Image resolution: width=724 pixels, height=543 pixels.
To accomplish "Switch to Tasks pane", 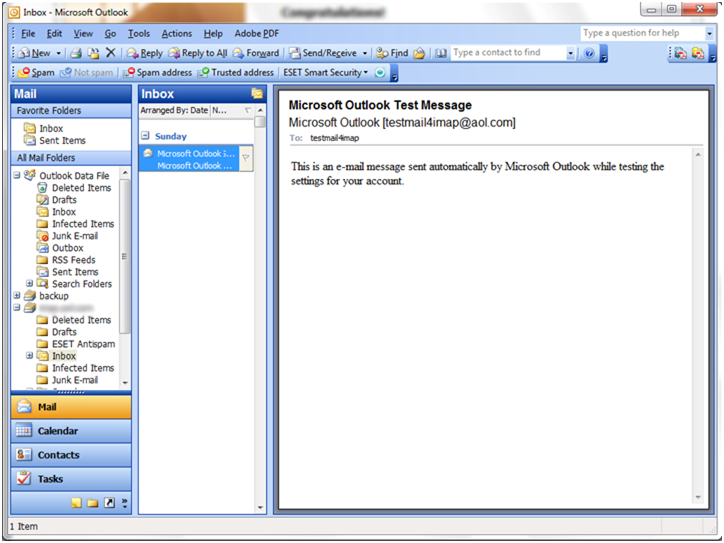I will tap(71, 479).
